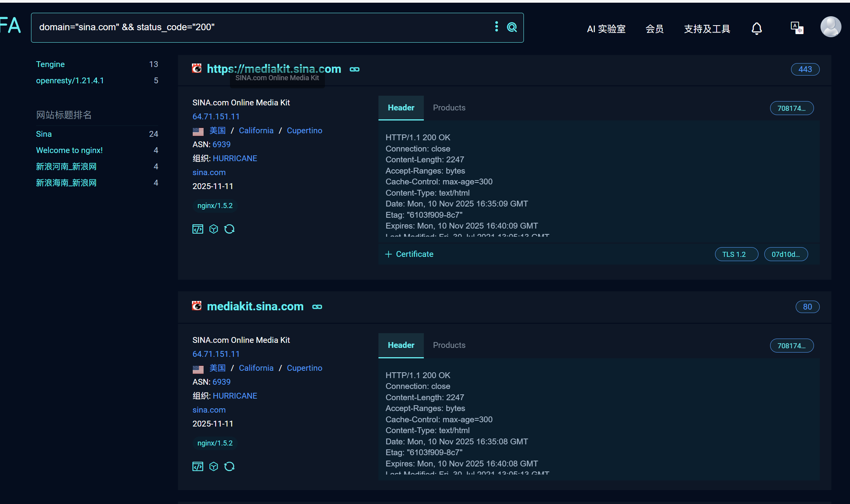The image size is (850, 504).
Task: Click the link icon beside mediakit.sina.com port 80
Action: click(x=317, y=307)
